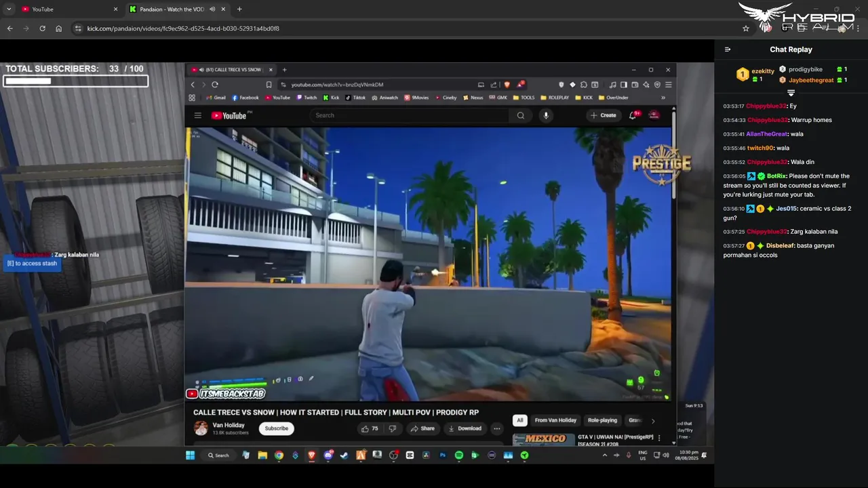
Task: Click the Subscribe button for Van Holiday
Action: (x=277, y=428)
